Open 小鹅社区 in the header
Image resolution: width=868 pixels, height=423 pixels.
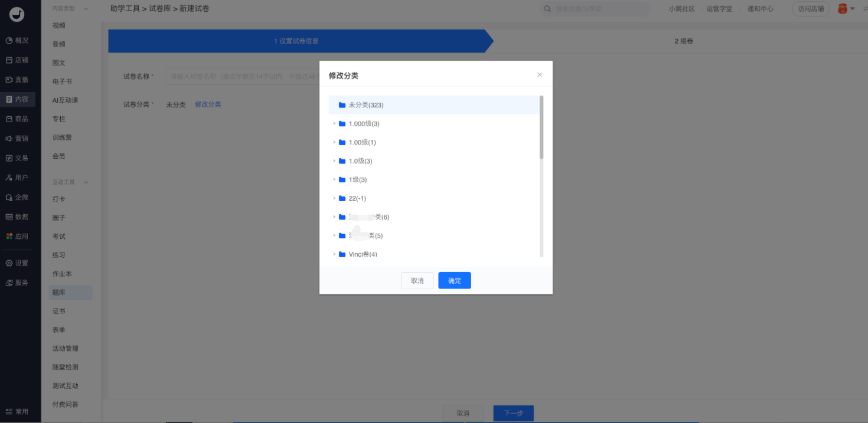(682, 9)
